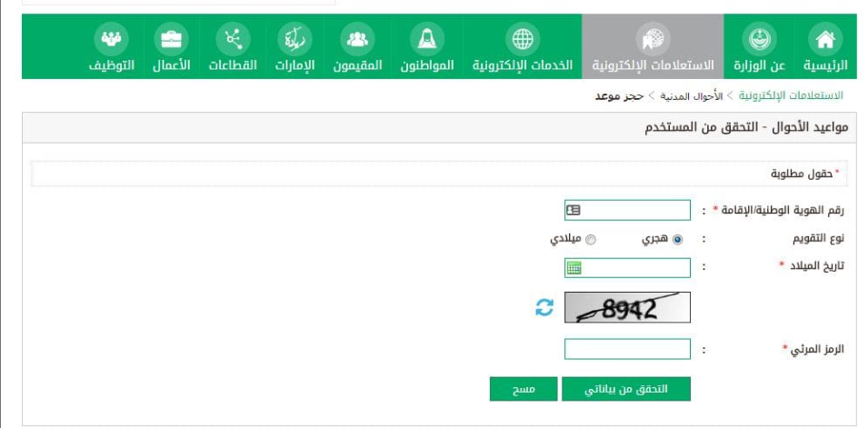Open the الإمارات calligraphy icon
The width and height of the screenshot is (868, 428).
(x=294, y=39)
